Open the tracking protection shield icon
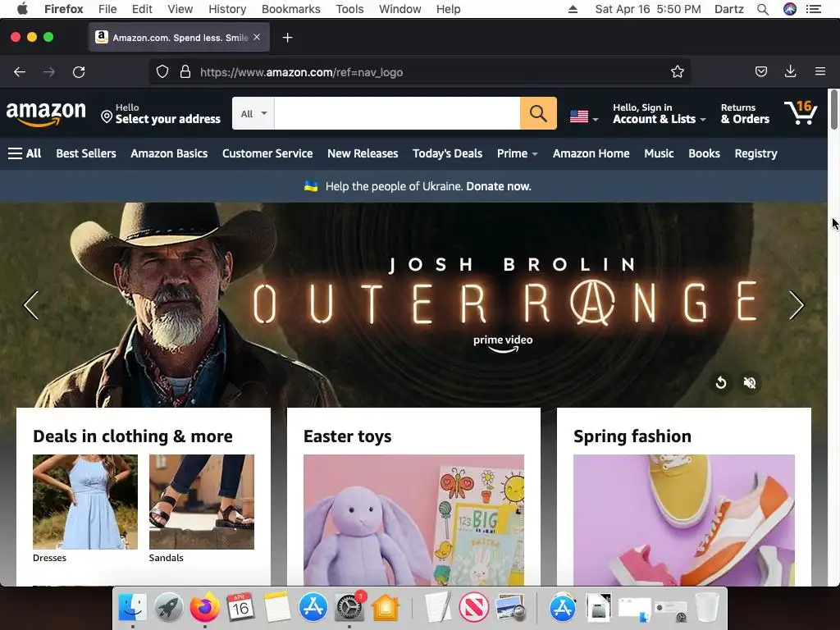The width and height of the screenshot is (840, 630). [x=162, y=72]
